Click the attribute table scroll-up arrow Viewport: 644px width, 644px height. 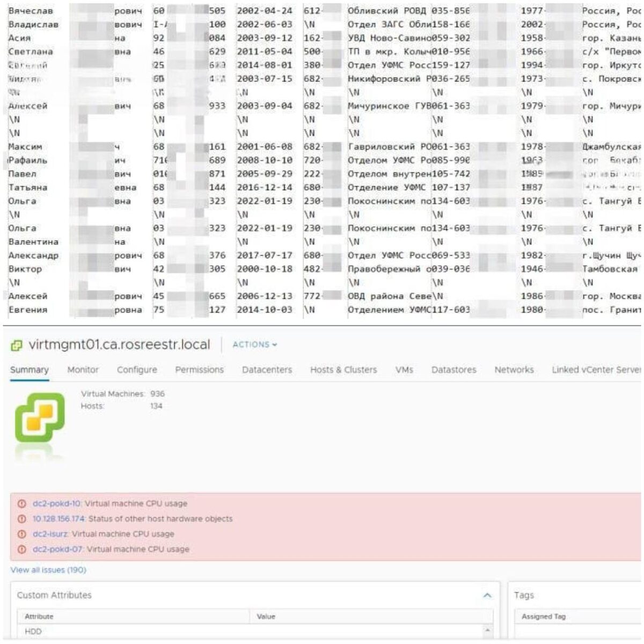pos(488,630)
